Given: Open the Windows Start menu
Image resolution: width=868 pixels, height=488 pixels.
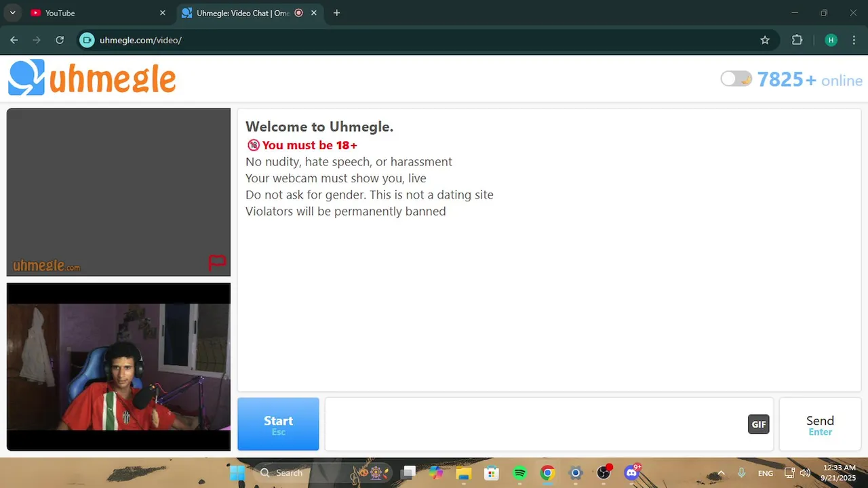Looking at the screenshot, I should coord(237,472).
